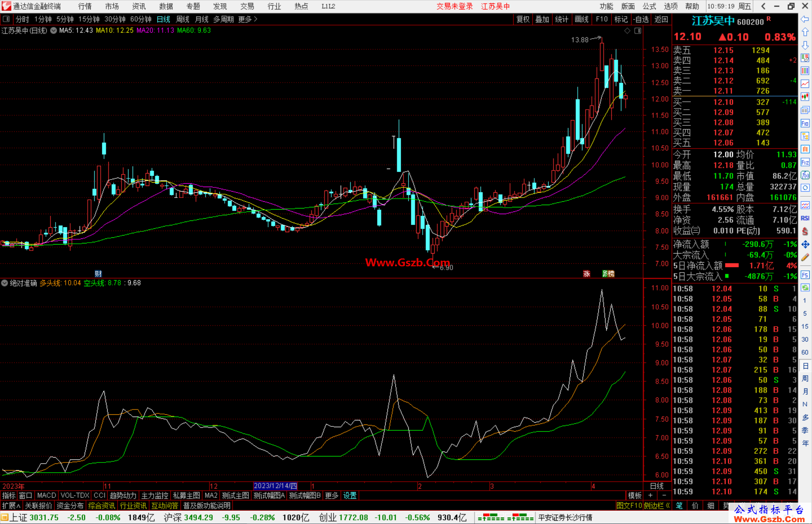Open the 公式 menu
The height and width of the screenshot is (524, 812).
(x=649, y=6)
